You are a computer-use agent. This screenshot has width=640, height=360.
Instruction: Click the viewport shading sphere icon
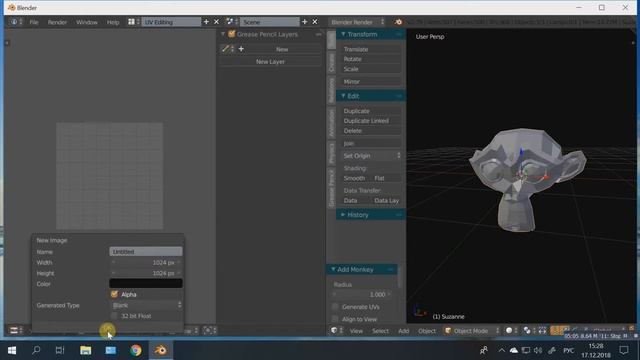tap(509, 331)
